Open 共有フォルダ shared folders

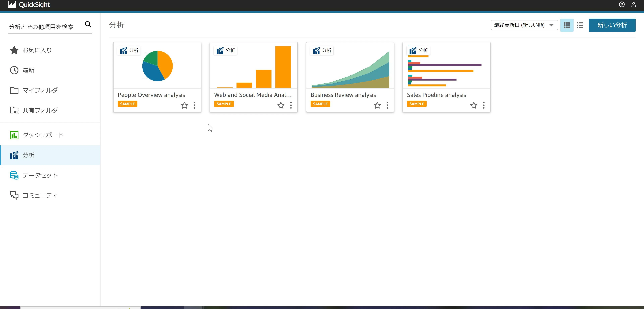point(50,110)
